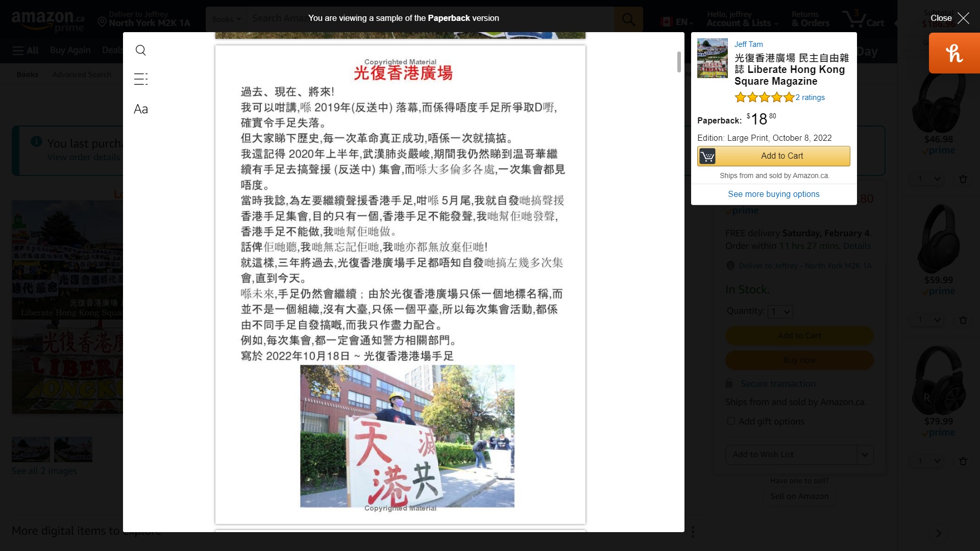Click Sell on Amazon button
This screenshot has width=980, height=551.
[x=799, y=496]
